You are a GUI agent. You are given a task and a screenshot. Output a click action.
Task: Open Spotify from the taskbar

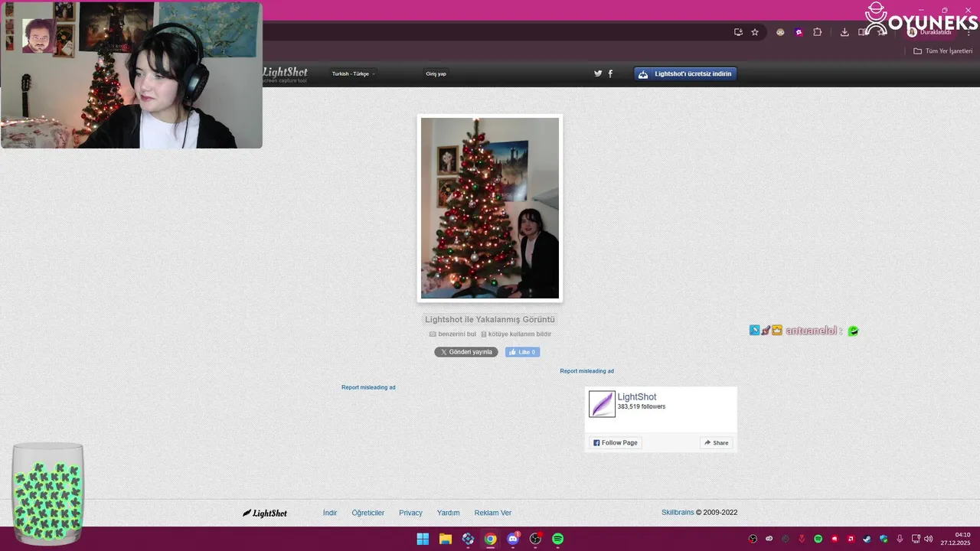pyautogui.click(x=558, y=539)
